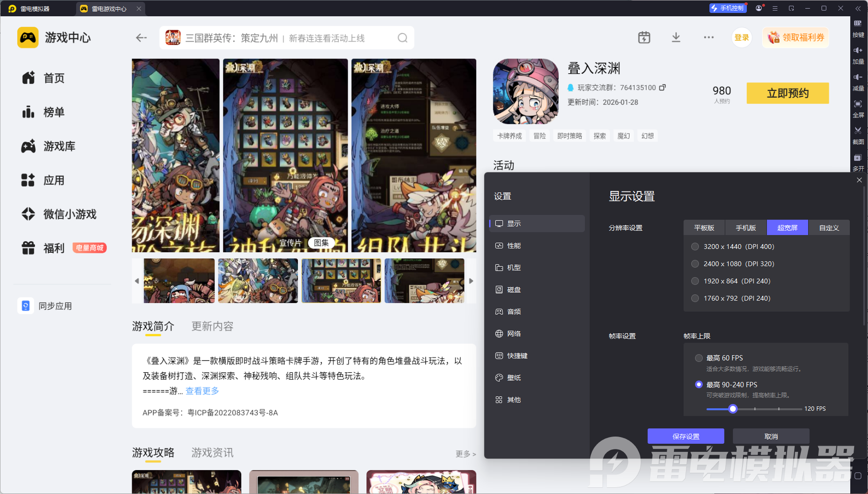Open the 游戏库 game library
Screen dimensions: 868x494
tap(48, 146)
